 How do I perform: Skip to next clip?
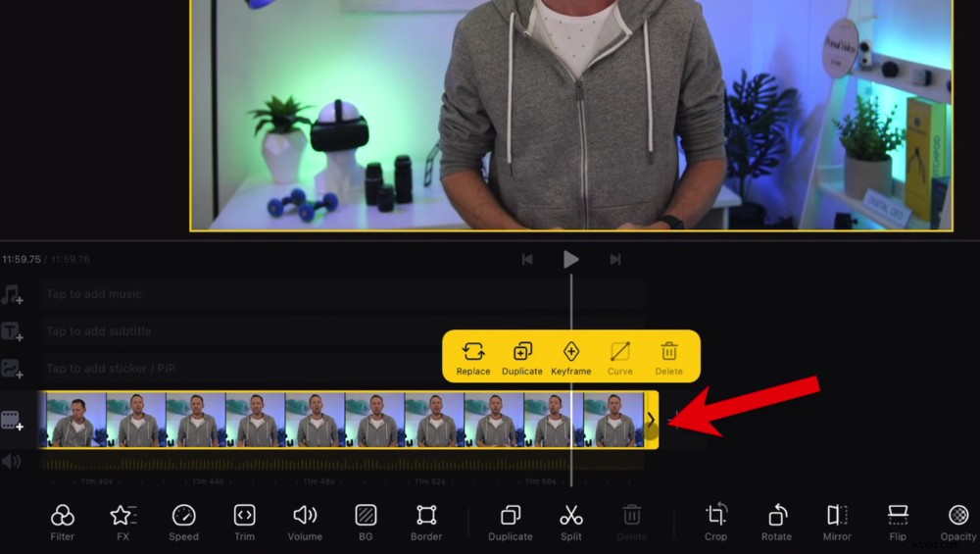click(x=615, y=259)
